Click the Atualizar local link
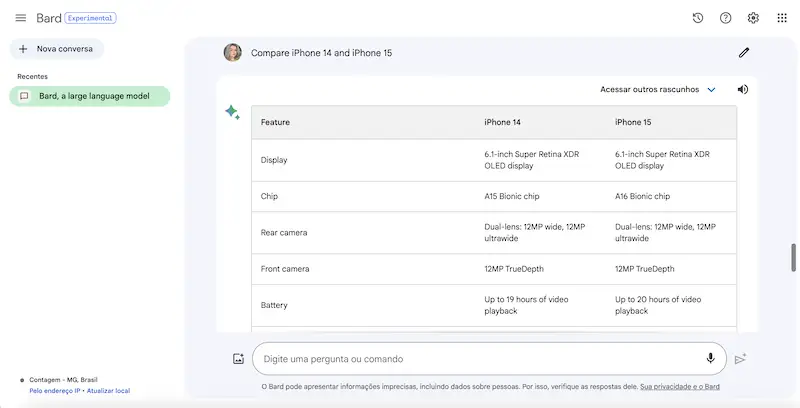Image resolution: width=800 pixels, height=408 pixels. pos(108,391)
